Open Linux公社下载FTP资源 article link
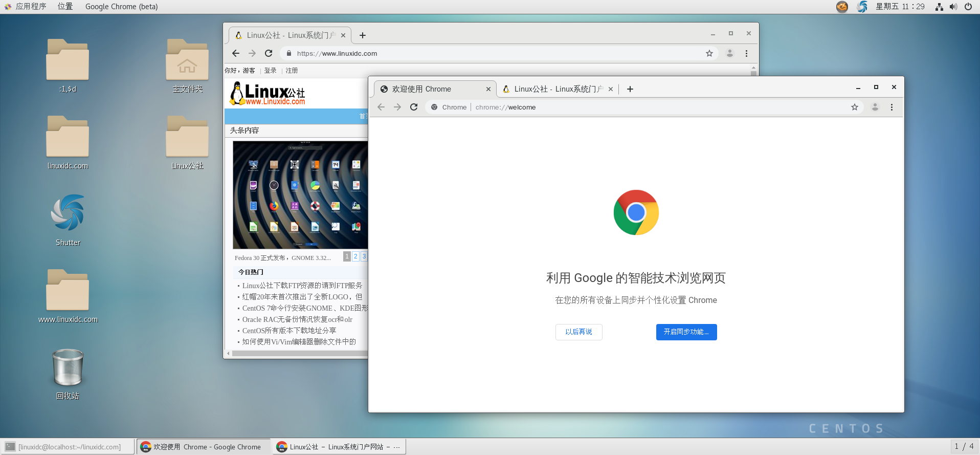Screen dimensions: 980x455 (x=302, y=286)
